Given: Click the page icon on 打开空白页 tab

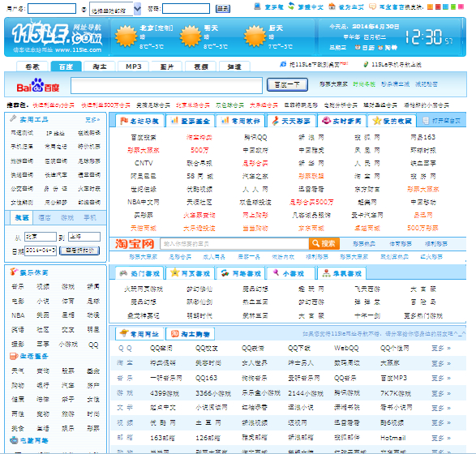Looking at the screenshot, I should click(x=426, y=121).
